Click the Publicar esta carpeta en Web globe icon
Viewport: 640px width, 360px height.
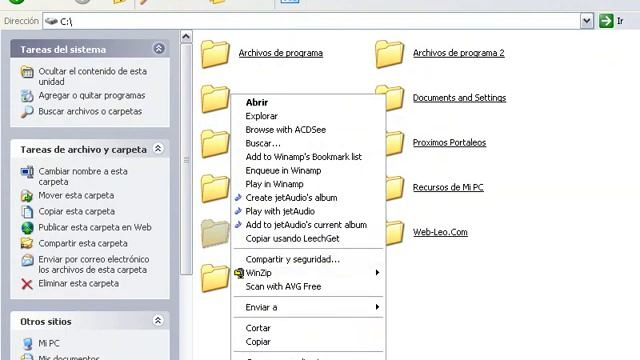pos(27,228)
